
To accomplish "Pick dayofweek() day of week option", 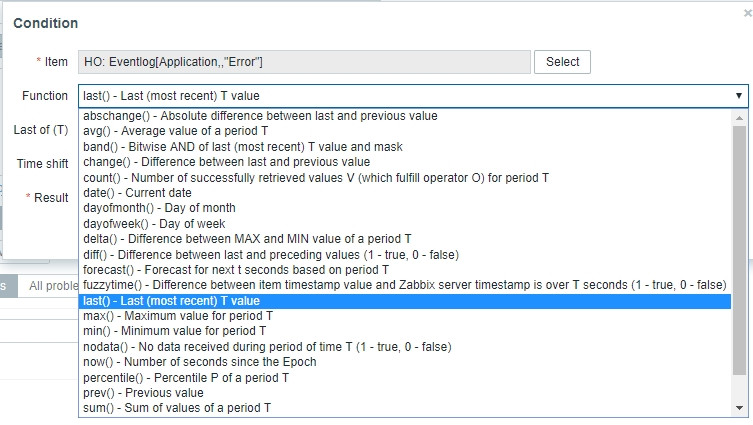I will [404, 224].
